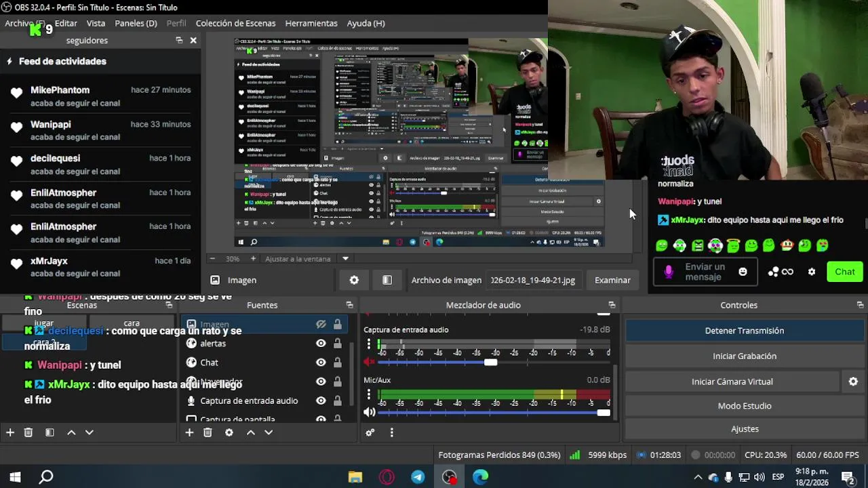Screen dimensions: 868x488
Task: Select the scene named cara
Action: 132,323
